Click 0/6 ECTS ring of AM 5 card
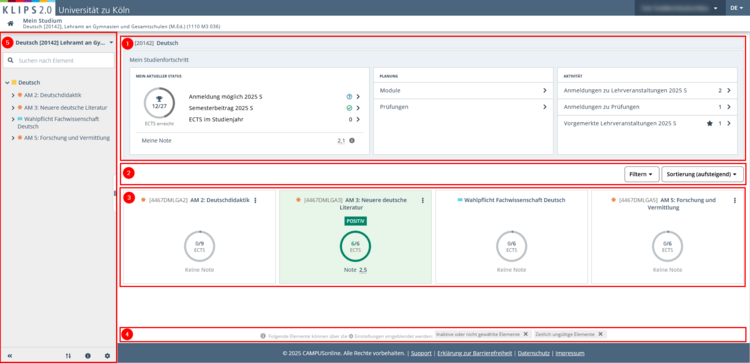The height and width of the screenshot is (363, 750). click(667, 246)
